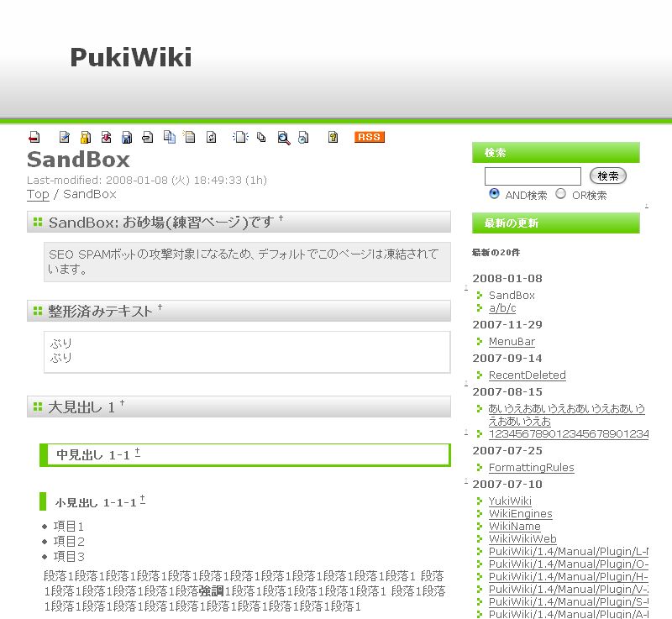The image size is (672, 619).
Task: Click the a/b/c page link
Action: tap(502, 308)
